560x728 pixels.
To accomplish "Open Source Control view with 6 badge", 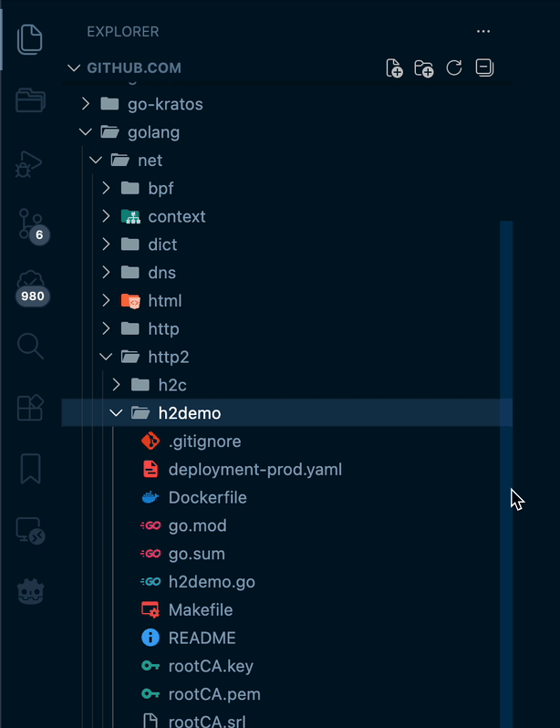I will click(29, 224).
